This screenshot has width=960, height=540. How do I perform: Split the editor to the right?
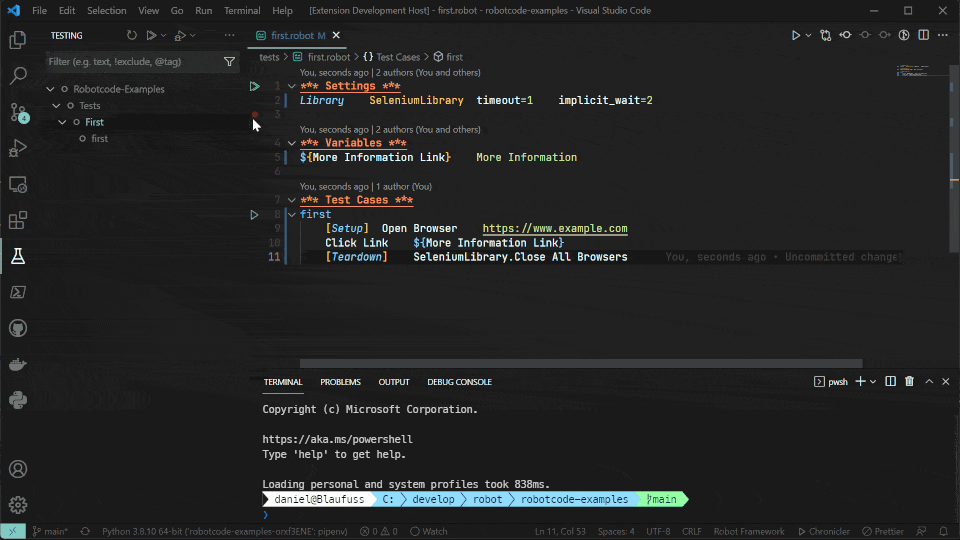pyautogui.click(x=923, y=36)
